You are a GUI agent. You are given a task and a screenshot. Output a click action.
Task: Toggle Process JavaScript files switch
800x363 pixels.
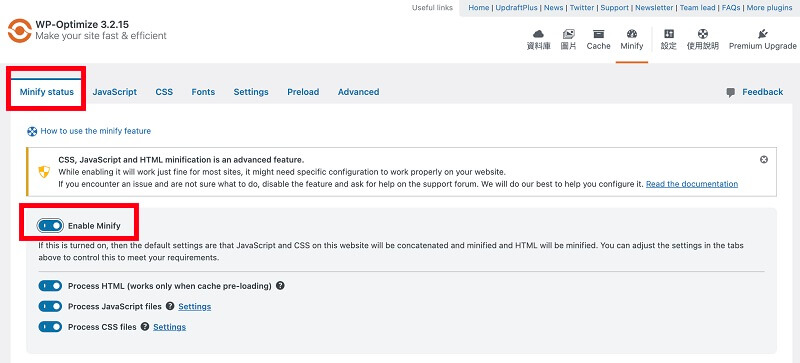pyautogui.click(x=50, y=306)
